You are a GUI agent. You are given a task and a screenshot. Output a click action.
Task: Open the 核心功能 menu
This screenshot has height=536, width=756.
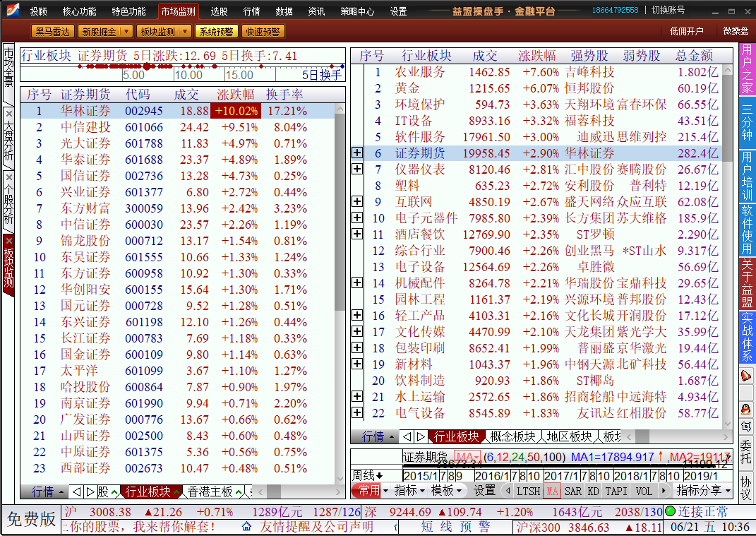coord(80,11)
